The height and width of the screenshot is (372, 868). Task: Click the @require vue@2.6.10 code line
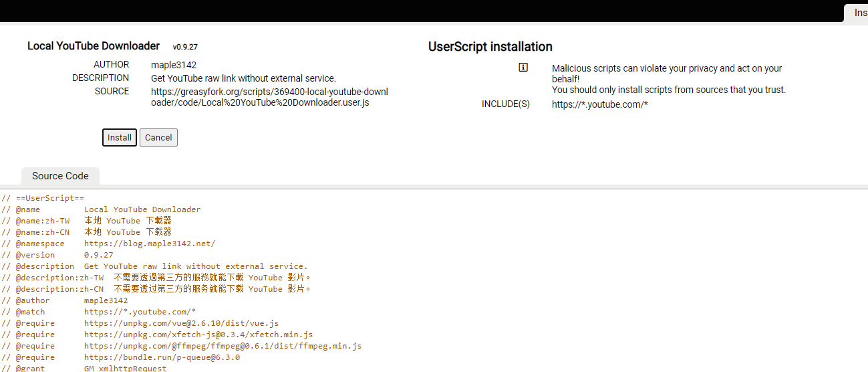pos(140,323)
